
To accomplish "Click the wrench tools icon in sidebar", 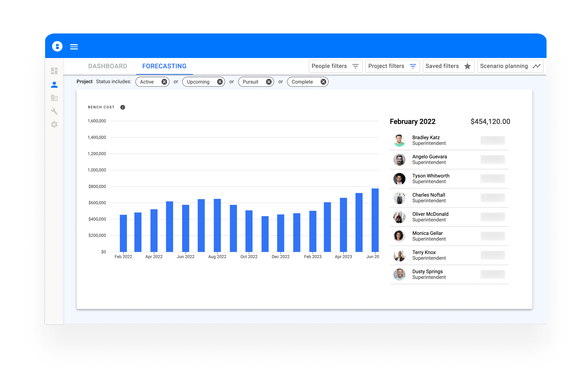I will 54,111.
